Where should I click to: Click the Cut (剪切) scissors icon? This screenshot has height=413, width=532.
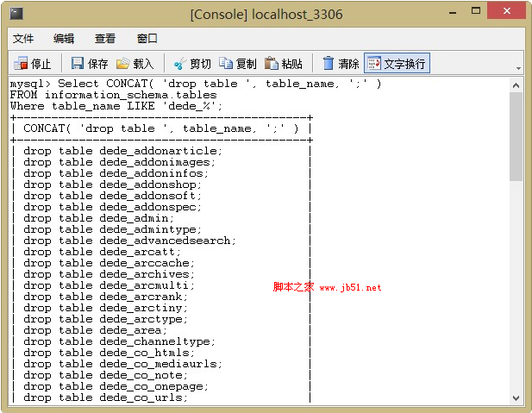(x=179, y=64)
